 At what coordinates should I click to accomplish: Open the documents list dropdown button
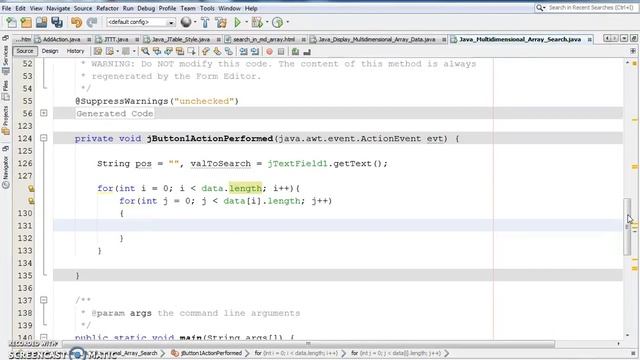[x=624, y=38]
